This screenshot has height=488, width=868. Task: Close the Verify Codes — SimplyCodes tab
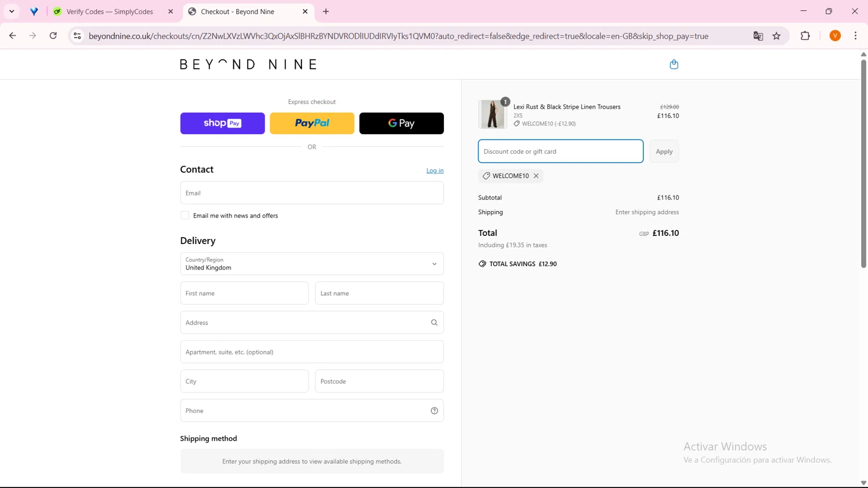(x=171, y=12)
